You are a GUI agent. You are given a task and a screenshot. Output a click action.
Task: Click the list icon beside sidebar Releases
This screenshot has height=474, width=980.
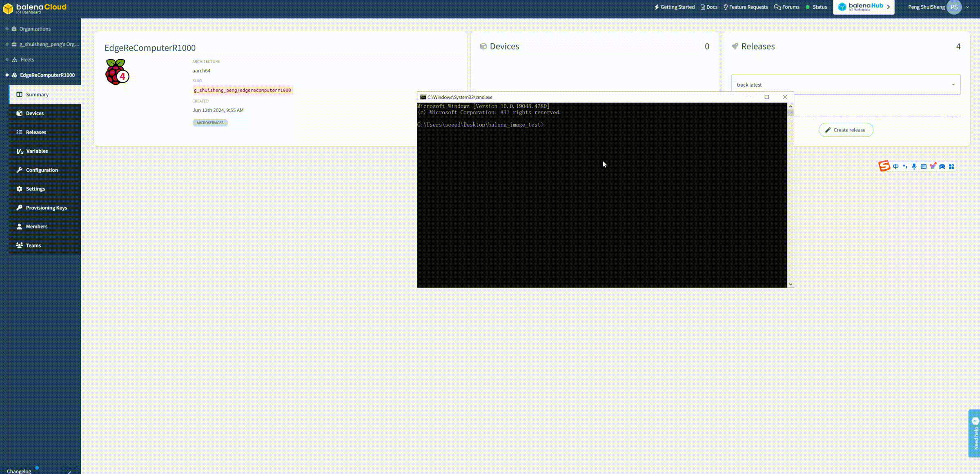19,132
